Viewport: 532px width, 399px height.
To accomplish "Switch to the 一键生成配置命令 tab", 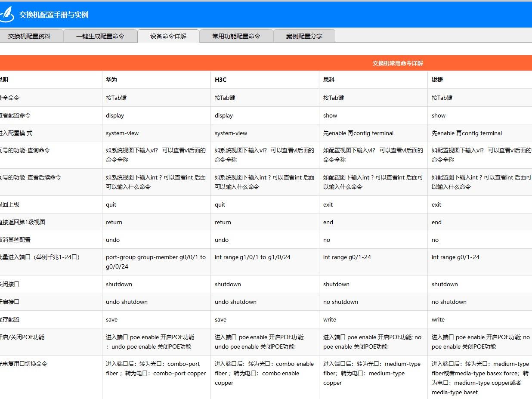I will [100, 36].
